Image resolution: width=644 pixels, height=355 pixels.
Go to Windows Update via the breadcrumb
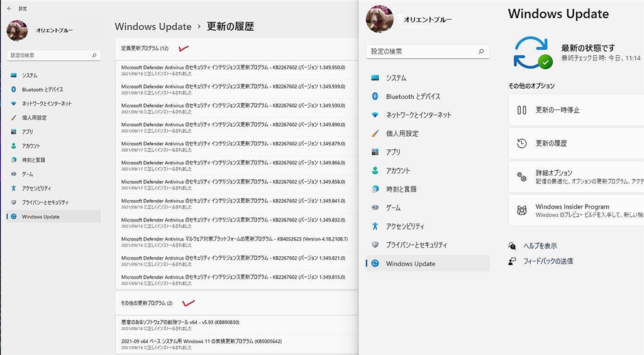coord(153,26)
